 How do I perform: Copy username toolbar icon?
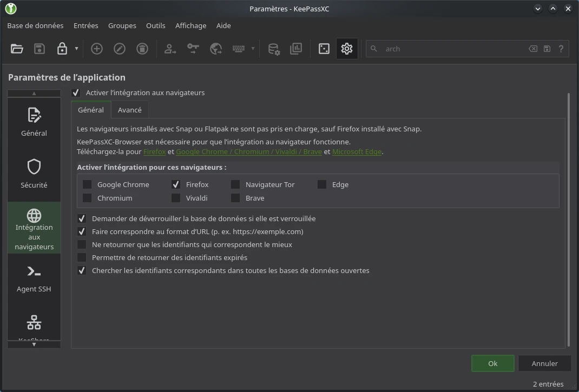click(x=170, y=49)
